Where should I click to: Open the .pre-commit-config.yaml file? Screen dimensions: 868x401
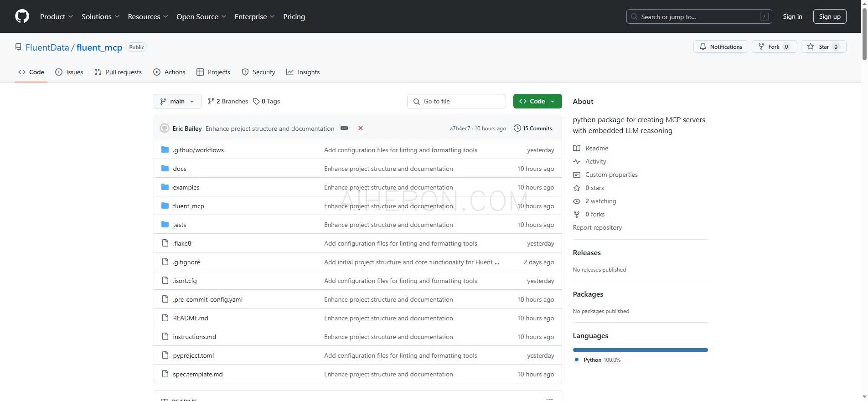(208, 299)
